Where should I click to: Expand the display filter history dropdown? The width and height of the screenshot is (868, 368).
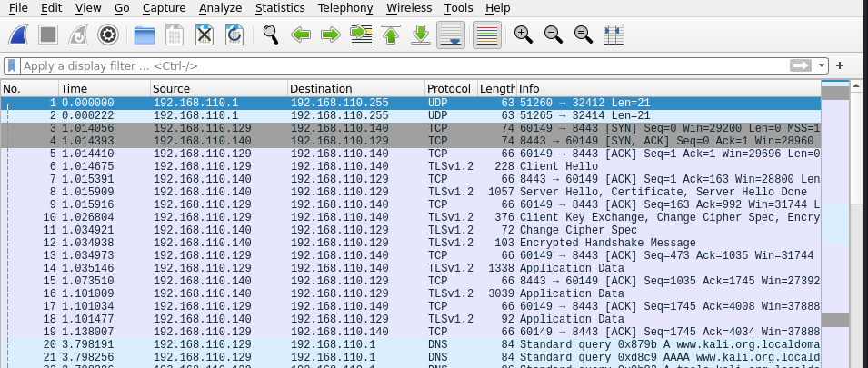click(823, 66)
